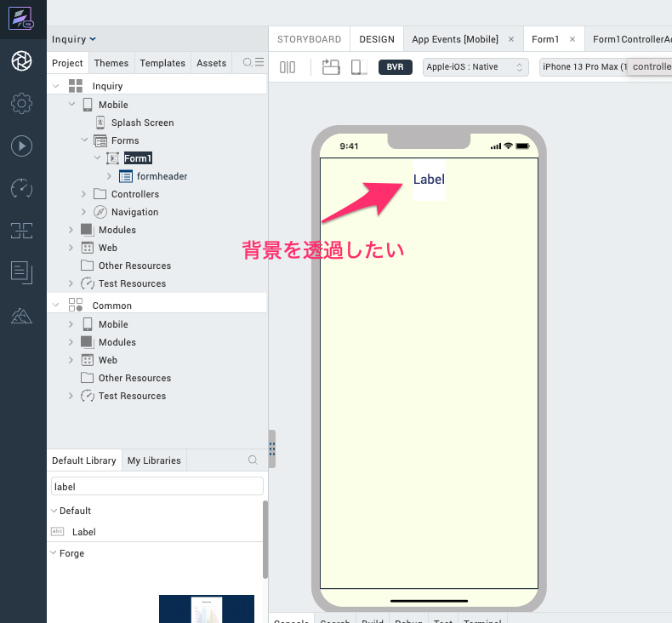Select 'Other Resources' under Inquiry
The height and width of the screenshot is (623, 672).
pyautogui.click(x=134, y=266)
